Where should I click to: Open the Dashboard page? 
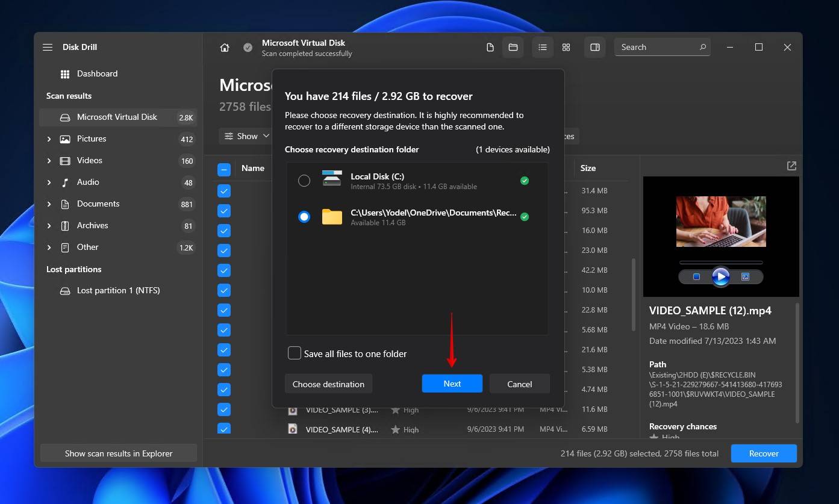[97, 73]
